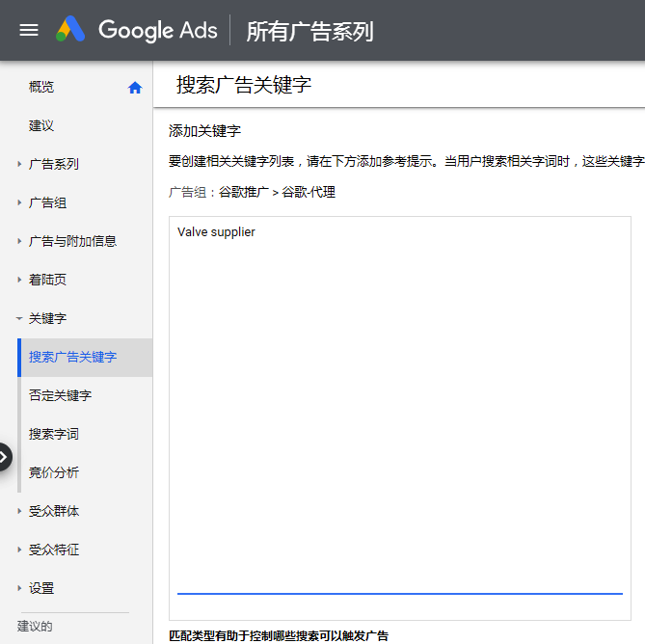The height and width of the screenshot is (644, 645).
Task: Collapse the 关键字 section
Action: (19, 318)
